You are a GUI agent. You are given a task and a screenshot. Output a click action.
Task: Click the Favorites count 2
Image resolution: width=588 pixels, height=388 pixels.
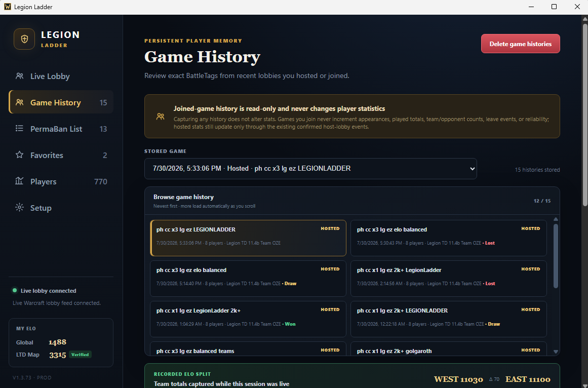coord(105,155)
